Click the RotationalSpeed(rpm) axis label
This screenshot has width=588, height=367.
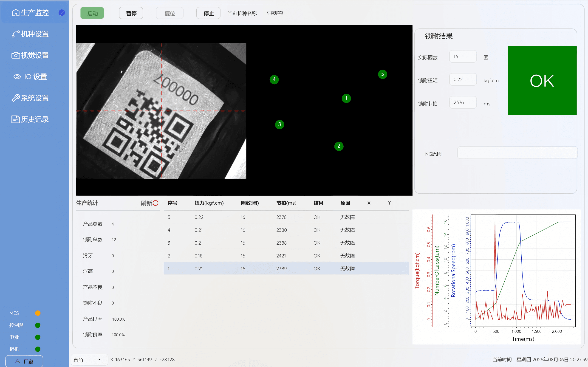click(453, 271)
